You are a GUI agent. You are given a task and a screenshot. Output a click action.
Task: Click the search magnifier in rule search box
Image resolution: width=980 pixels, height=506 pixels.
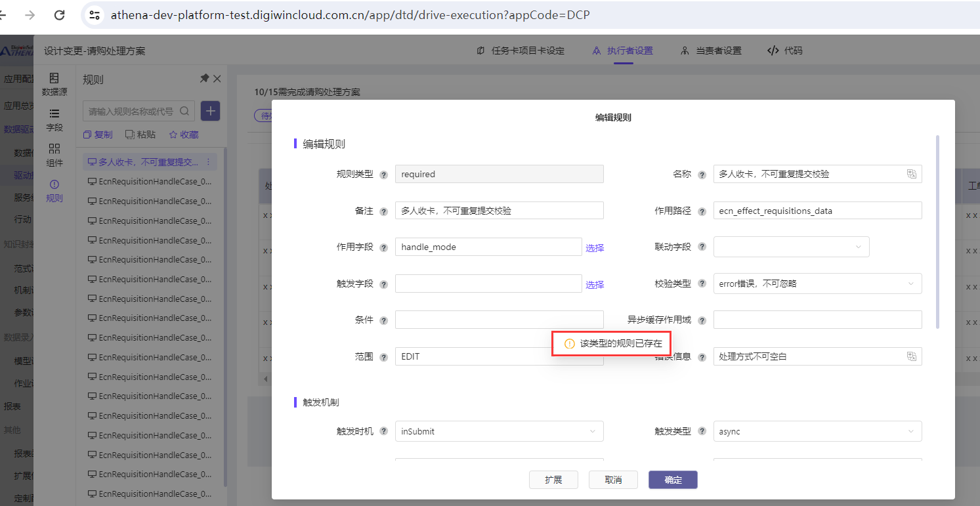184,112
